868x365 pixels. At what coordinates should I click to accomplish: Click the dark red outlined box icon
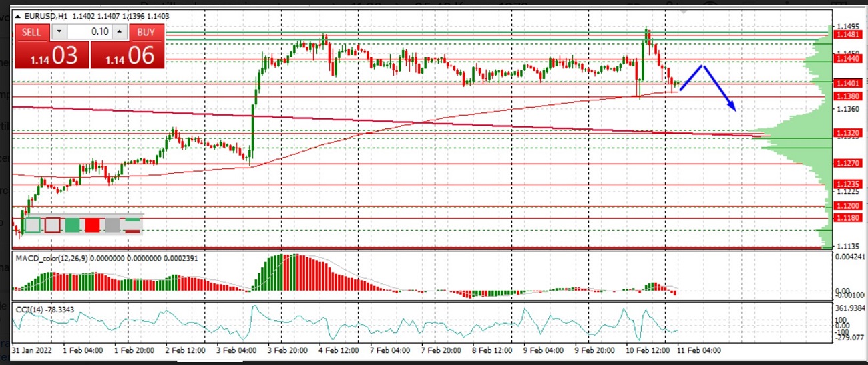(x=52, y=225)
